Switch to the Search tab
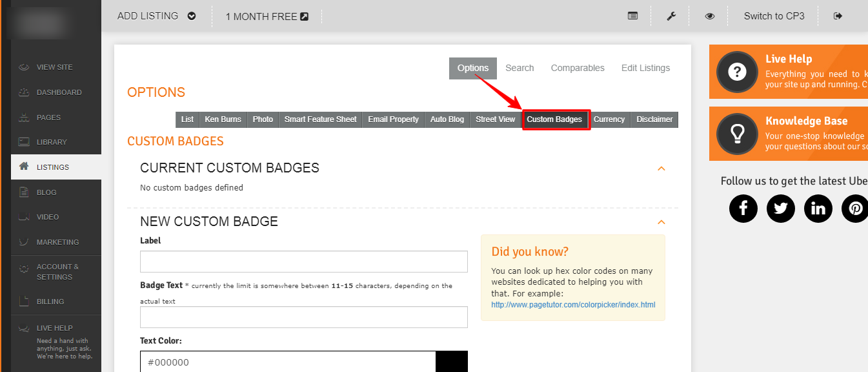868x372 pixels. (x=520, y=68)
